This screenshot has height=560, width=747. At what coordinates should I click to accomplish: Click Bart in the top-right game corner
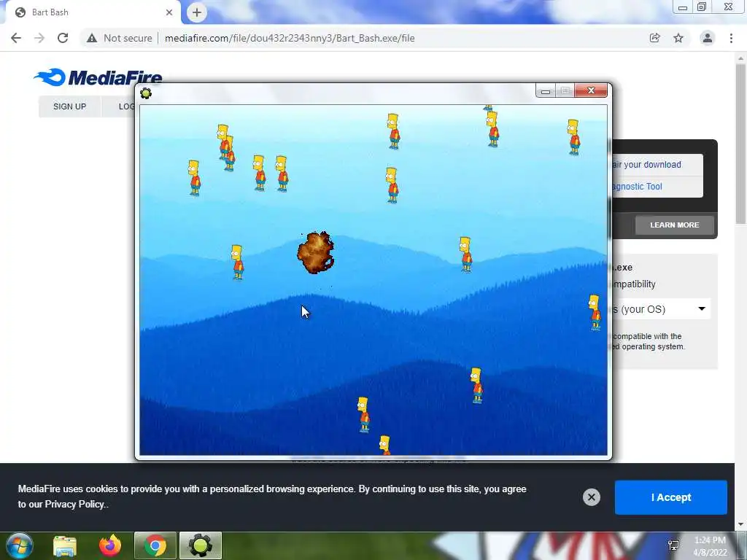coord(573,137)
